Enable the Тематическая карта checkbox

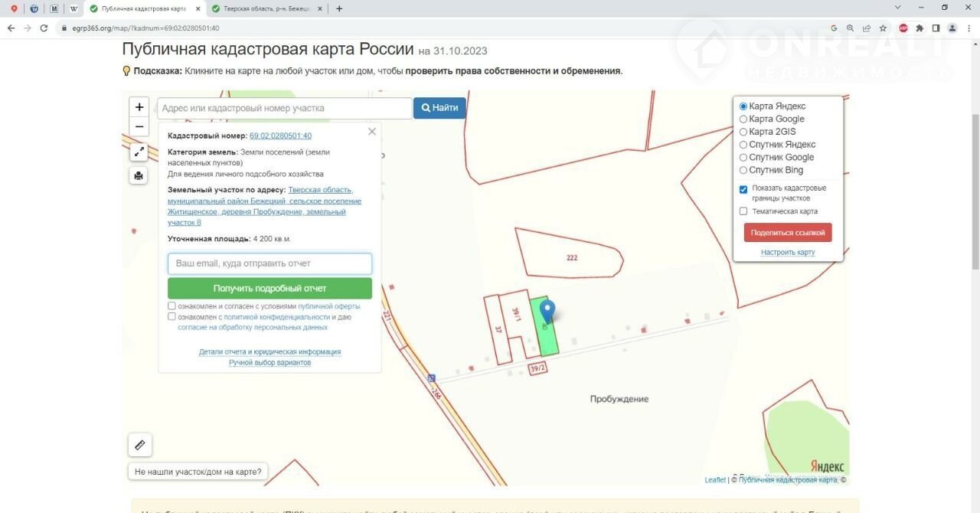(743, 211)
